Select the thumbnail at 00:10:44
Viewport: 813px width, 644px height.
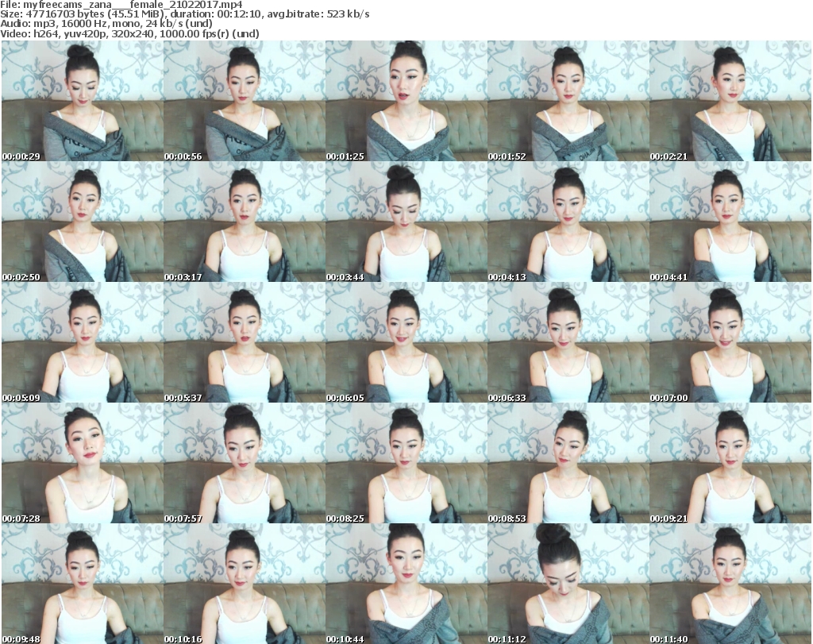click(406, 584)
